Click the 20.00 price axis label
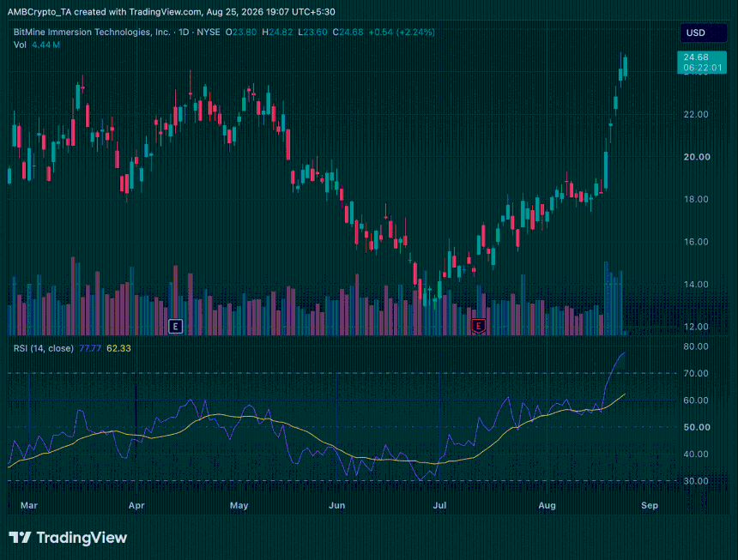The image size is (738, 560). tap(697, 157)
